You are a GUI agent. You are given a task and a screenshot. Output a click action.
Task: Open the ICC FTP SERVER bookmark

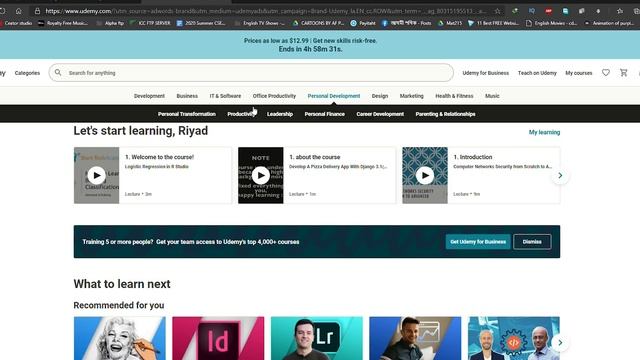tap(150, 23)
